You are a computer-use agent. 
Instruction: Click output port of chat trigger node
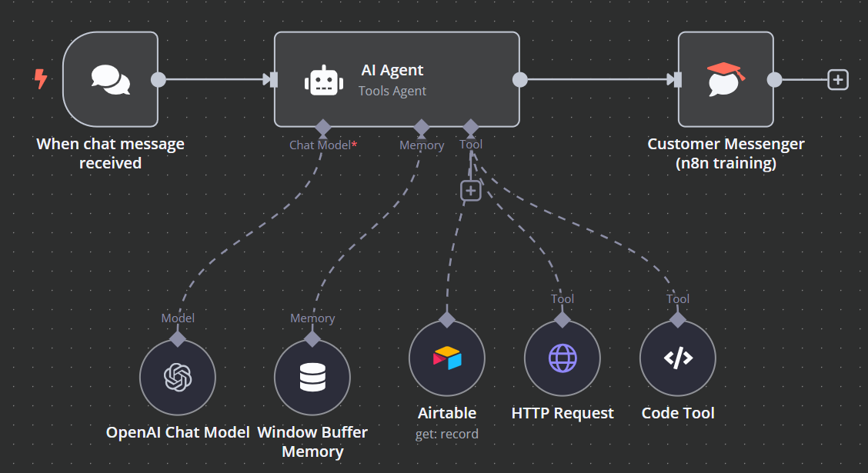coord(158,79)
